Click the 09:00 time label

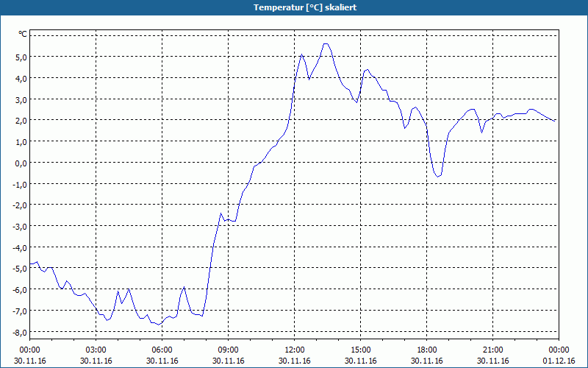(229, 350)
